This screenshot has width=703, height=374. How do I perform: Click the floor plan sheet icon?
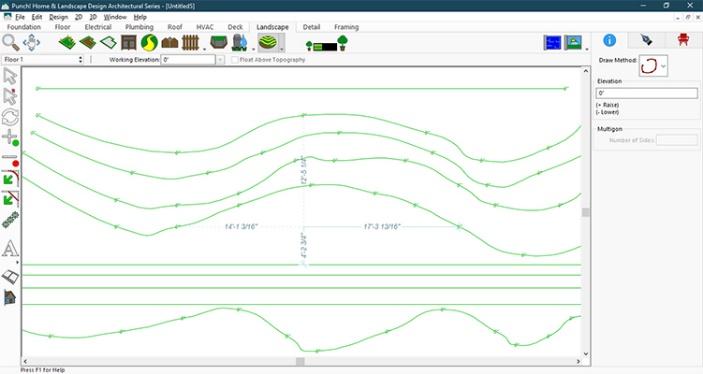[10, 277]
